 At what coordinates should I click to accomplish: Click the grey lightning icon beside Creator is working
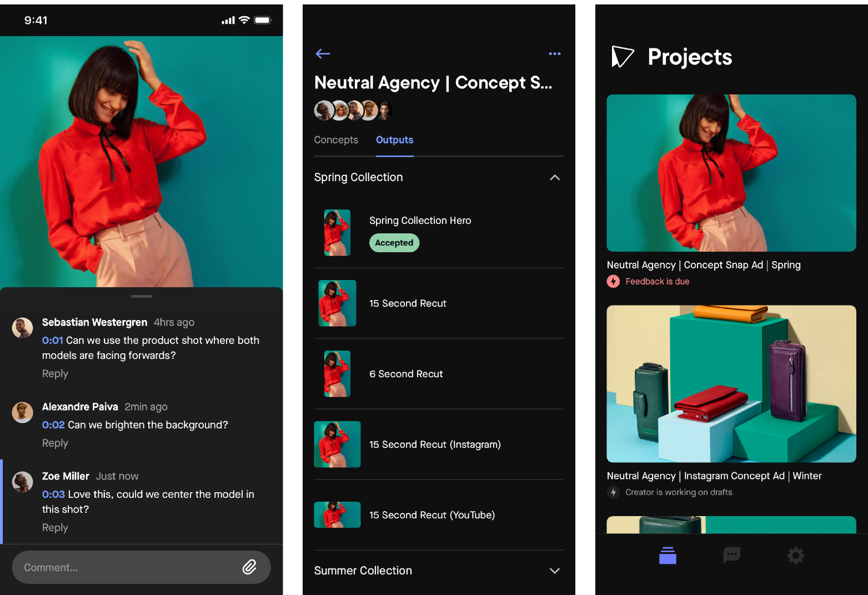click(613, 492)
